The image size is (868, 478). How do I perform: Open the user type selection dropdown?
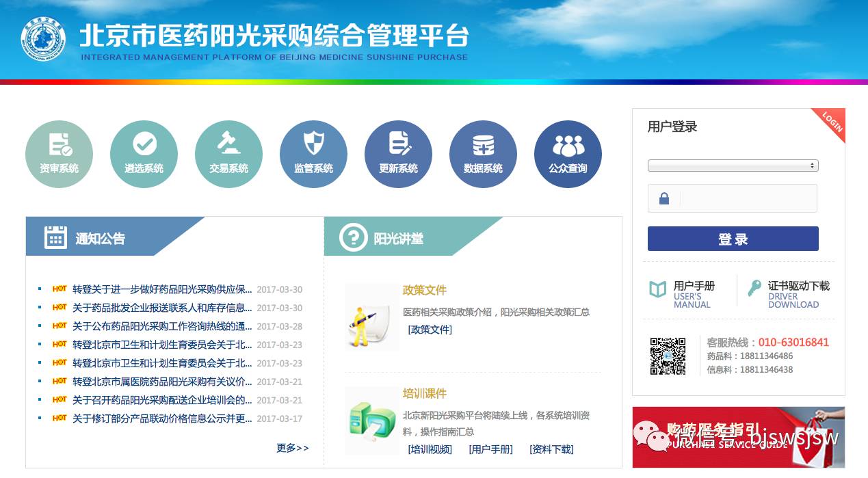tap(733, 165)
